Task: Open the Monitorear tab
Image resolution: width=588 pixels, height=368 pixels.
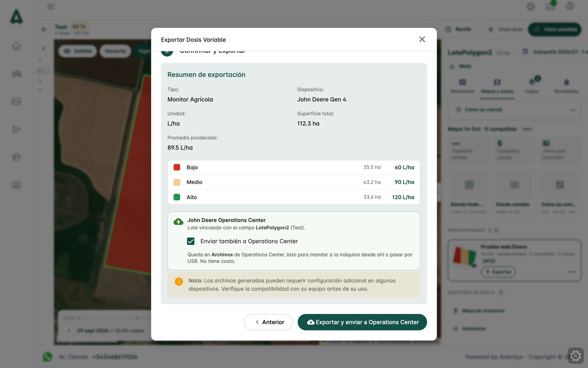Action: (x=462, y=86)
